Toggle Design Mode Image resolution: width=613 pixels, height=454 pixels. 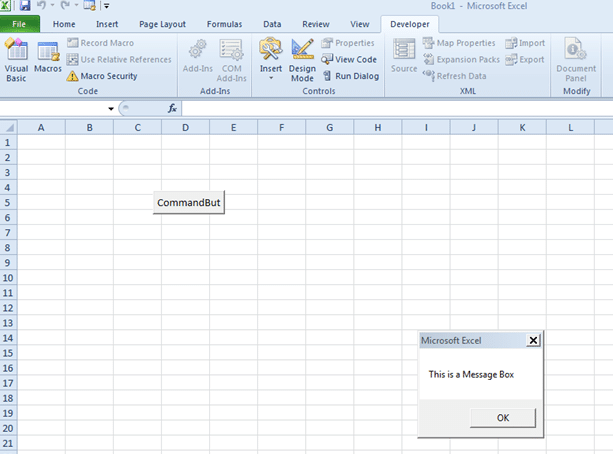[x=302, y=60]
